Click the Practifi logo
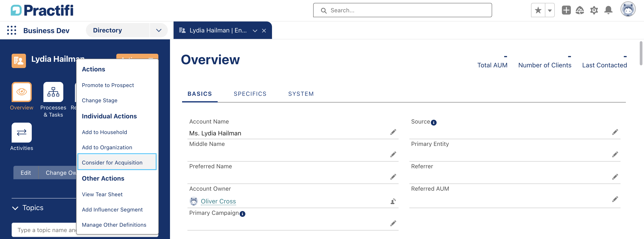The image size is (644, 239). (x=42, y=10)
